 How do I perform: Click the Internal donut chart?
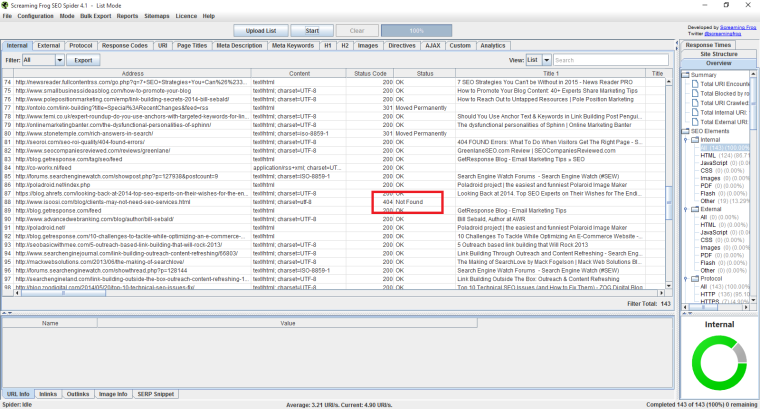pyautogui.click(x=719, y=363)
